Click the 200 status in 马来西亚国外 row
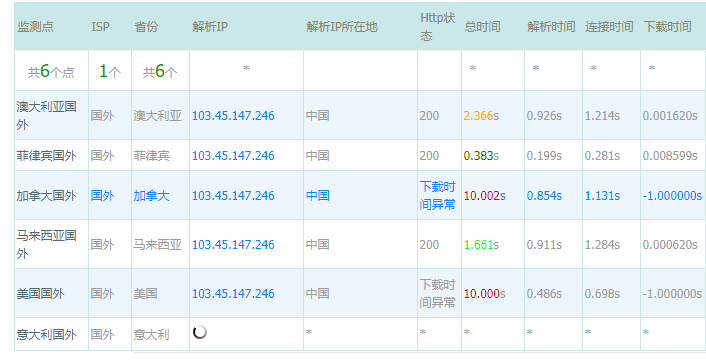Image resolution: width=706 pixels, height=360 pixels. pos(429,245)
